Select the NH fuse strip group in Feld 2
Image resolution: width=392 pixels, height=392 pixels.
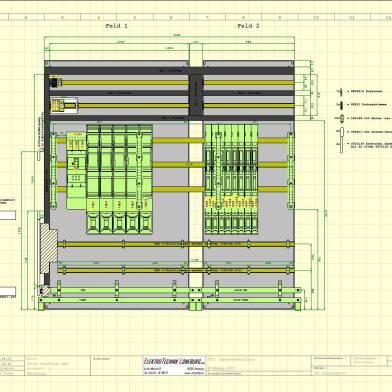(x=231, y=179)
